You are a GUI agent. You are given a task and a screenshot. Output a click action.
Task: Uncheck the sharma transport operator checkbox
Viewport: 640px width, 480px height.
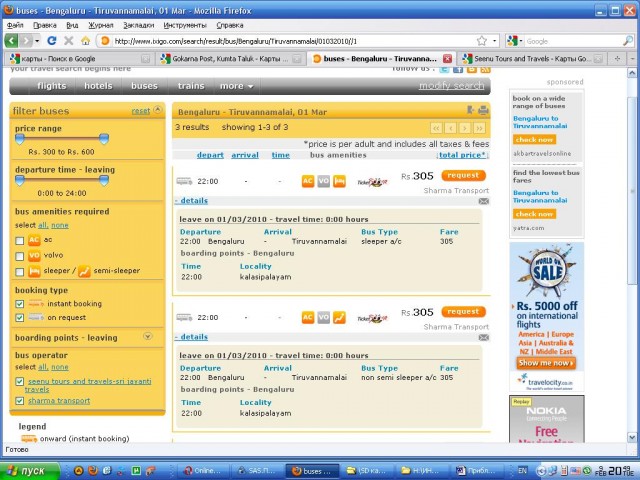(x=20, y=401)
